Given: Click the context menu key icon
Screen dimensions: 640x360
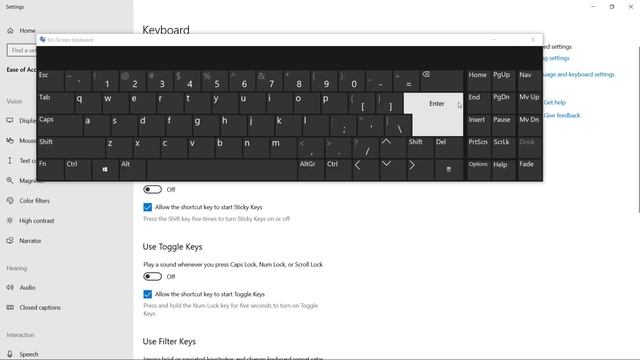Looking at the screenshot, I should click(x=449, y=169).
